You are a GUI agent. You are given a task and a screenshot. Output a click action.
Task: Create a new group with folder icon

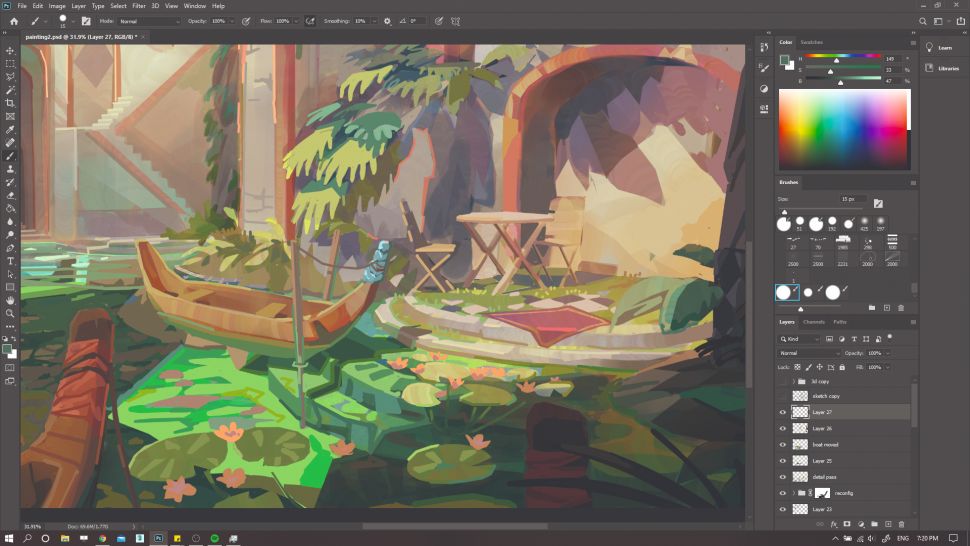click(x=873, y=523)
